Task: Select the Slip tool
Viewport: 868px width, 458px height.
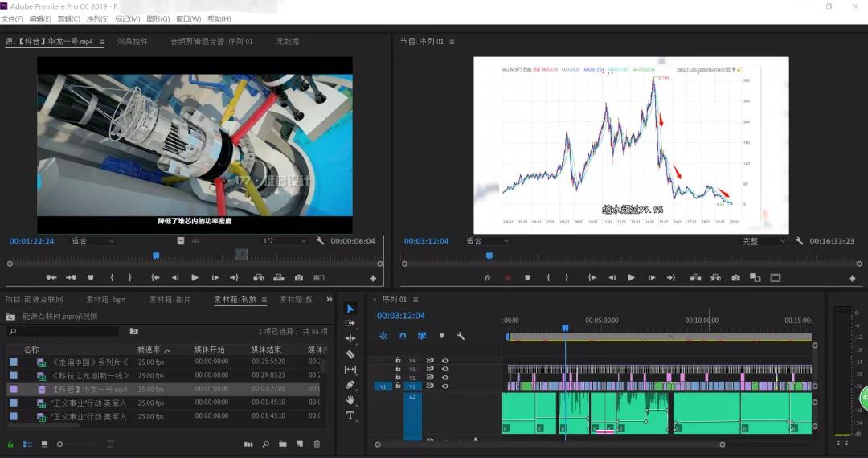Action: pyautogui.click(x=350, y=370)
